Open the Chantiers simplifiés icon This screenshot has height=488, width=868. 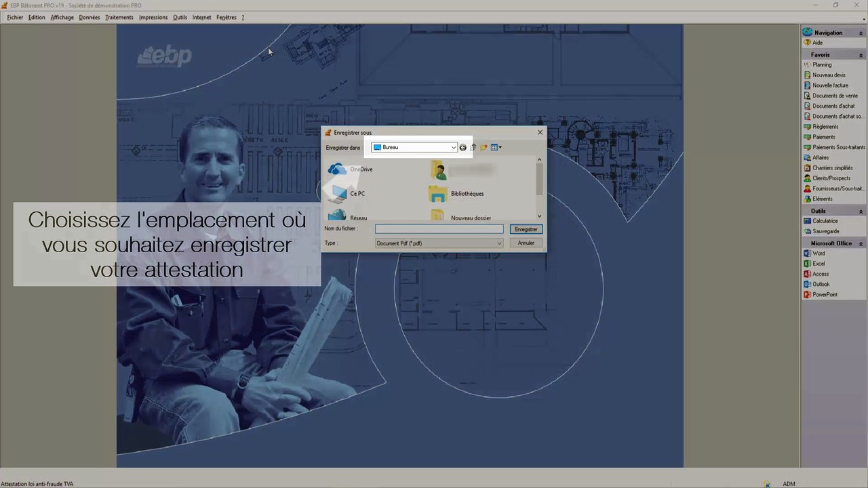point(807,168)
